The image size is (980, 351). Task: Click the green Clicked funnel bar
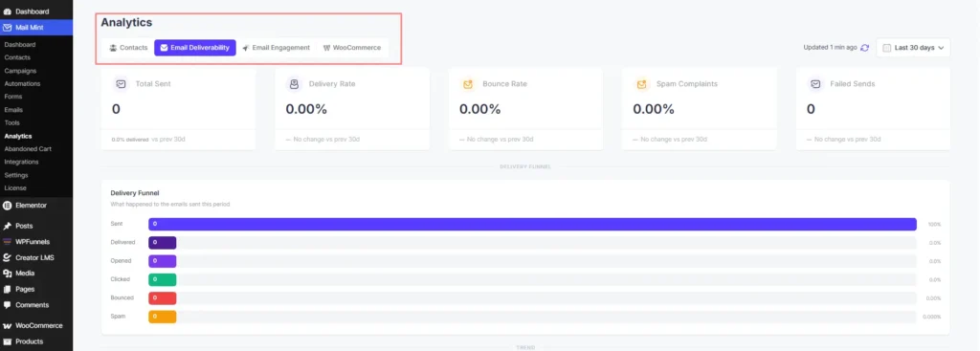(x=163, y=279)
